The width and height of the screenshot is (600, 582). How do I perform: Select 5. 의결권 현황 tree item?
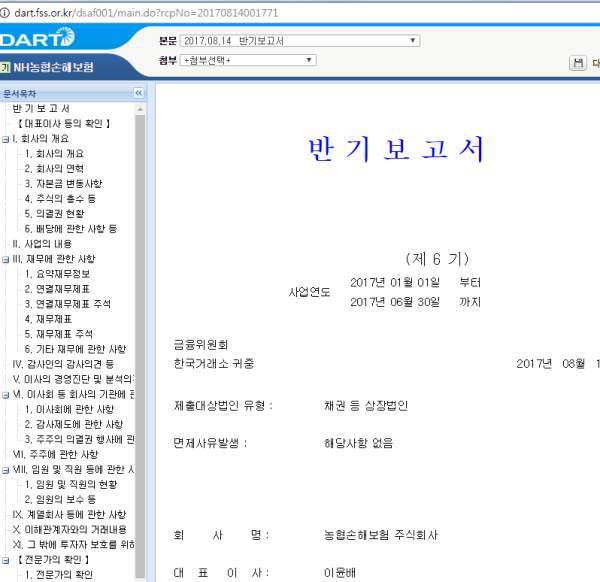(54, 214)
